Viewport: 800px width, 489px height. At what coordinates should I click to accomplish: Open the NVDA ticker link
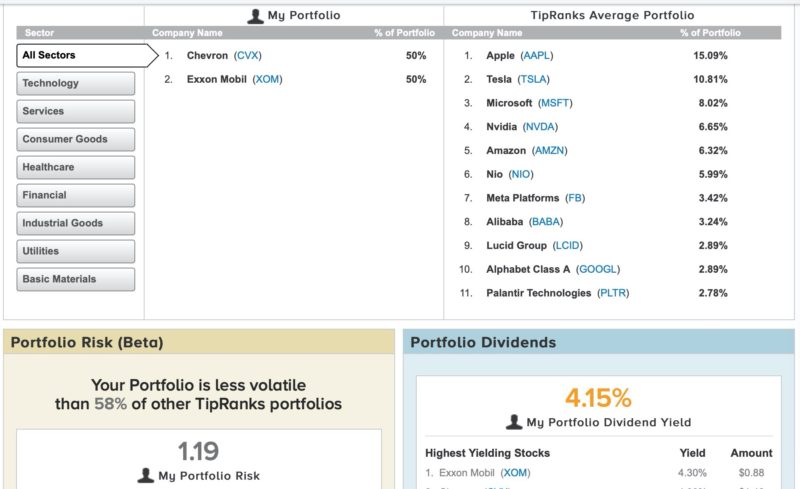[540, 127]
